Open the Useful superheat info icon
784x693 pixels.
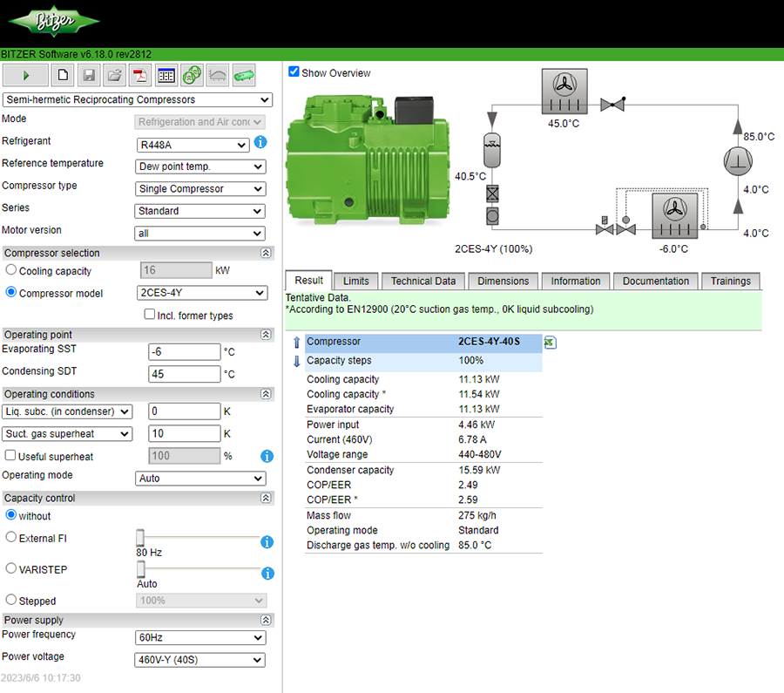[267, 456]
